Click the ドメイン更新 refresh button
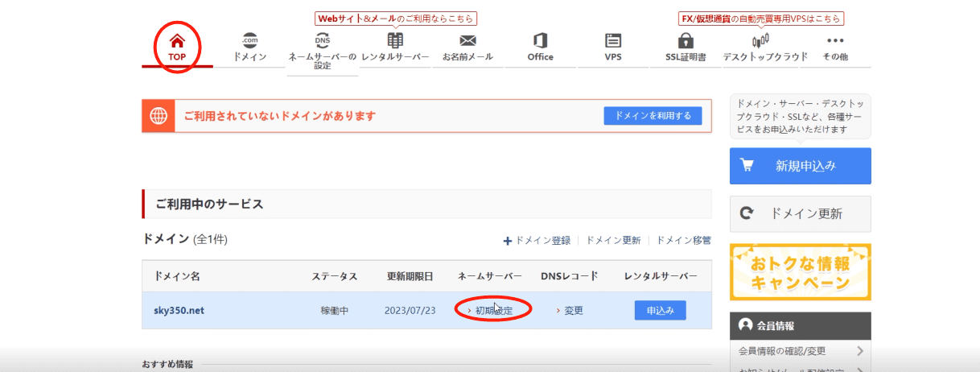The image size is (980, 372). pyautogui.click(x=800, y=214)
